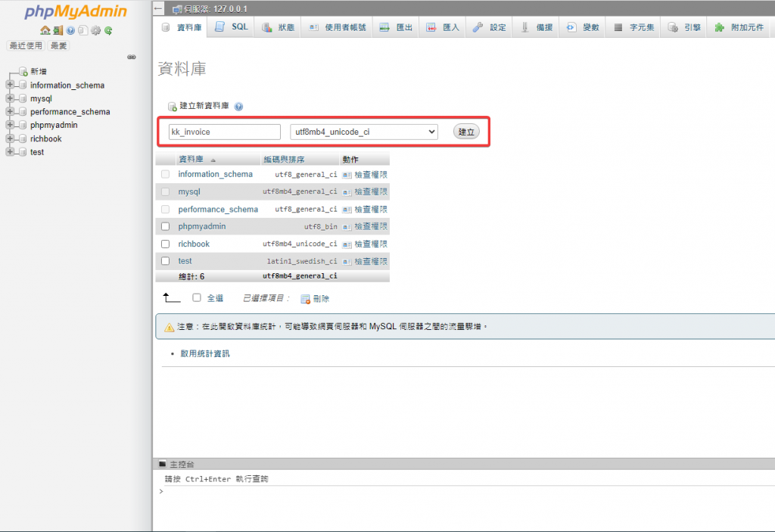Open the utf8mb4_unicode_ci collation dropdown
Viewport: 775px width, 532px height.
[364, 132]
